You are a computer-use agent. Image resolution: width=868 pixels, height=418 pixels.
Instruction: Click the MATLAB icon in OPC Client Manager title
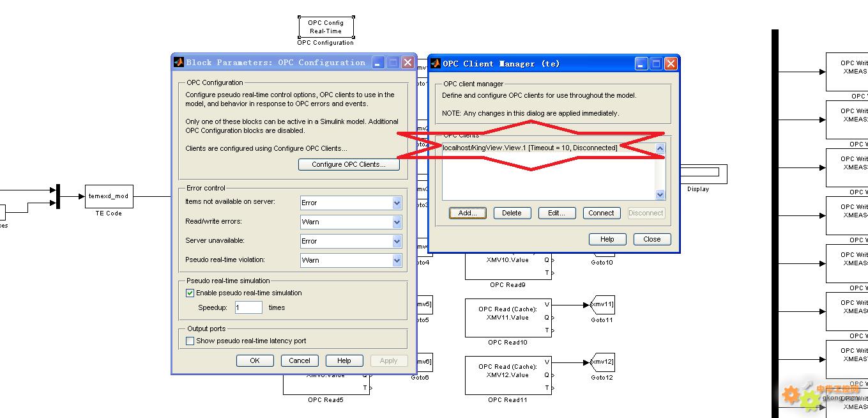click(x=436, y=63)
